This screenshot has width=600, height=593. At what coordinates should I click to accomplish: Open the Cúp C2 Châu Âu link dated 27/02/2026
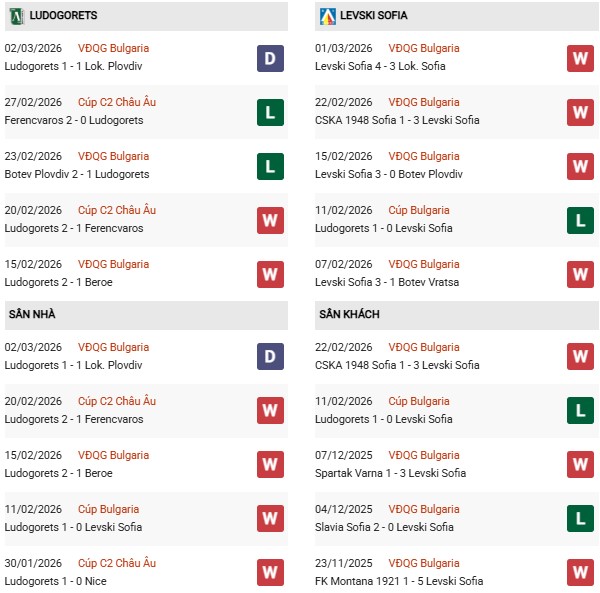tap(117, 102)
